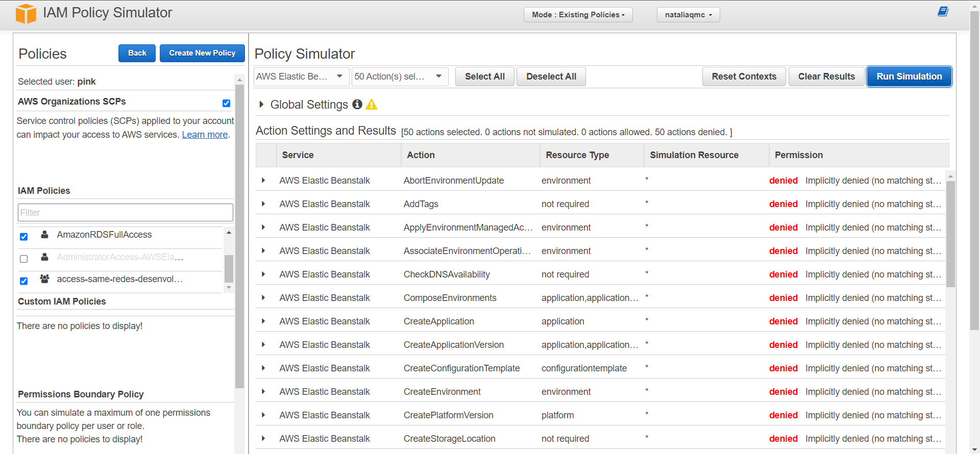Expand the Global Settings section
The height and width of the screenshot is (454, 980).
click(x=261, y=105)
